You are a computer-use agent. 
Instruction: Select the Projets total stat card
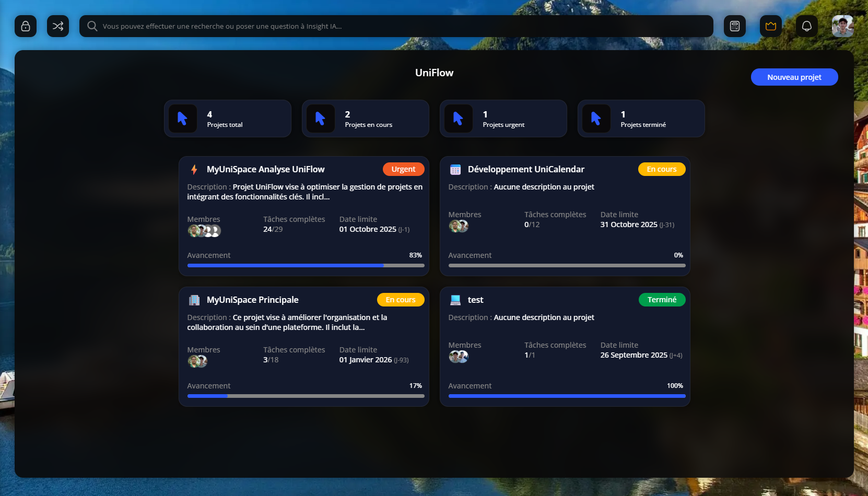(x=228, y=119)
